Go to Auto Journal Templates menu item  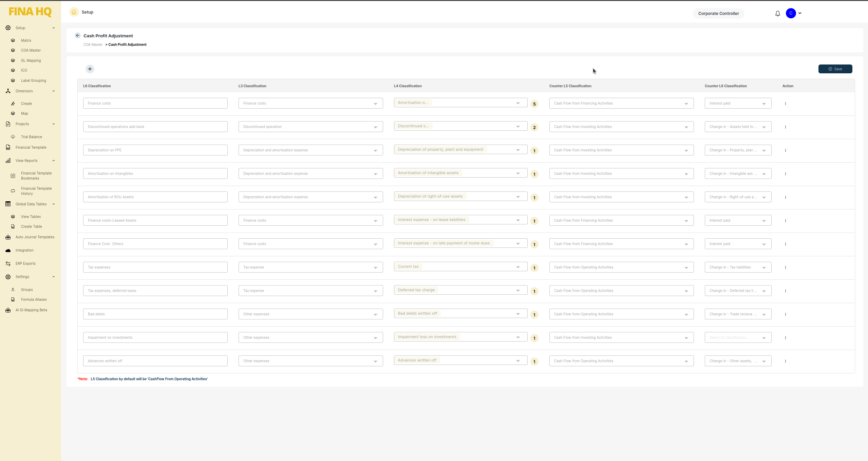point(35,237)
